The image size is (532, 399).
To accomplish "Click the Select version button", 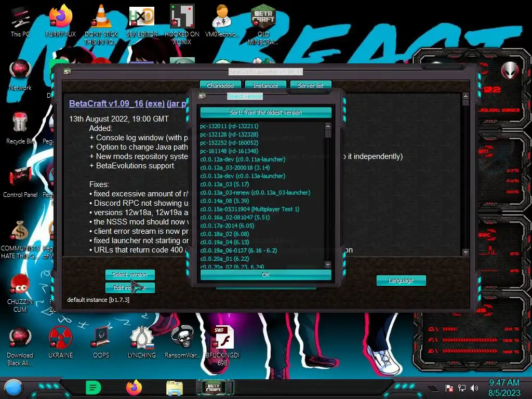I will (x=129, y=274).
